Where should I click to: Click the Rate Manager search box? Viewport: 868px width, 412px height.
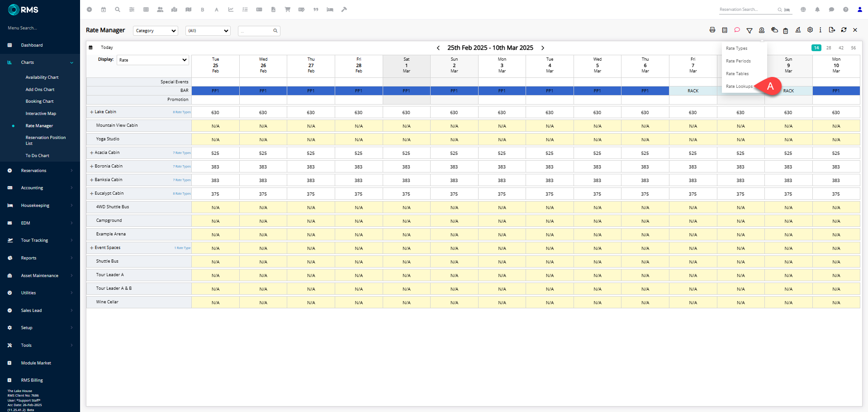[259, 31]
